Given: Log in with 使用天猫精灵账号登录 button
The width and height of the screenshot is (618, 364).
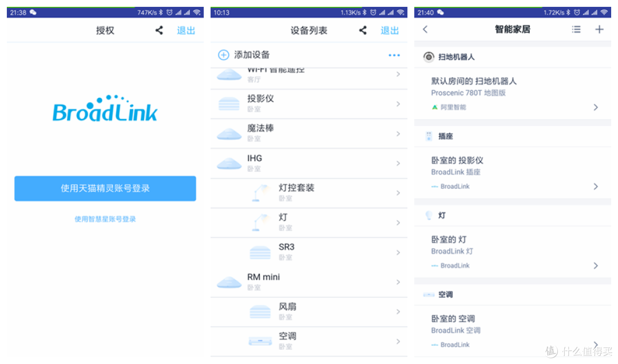Looking at the screenshot, I should point(105,188).
